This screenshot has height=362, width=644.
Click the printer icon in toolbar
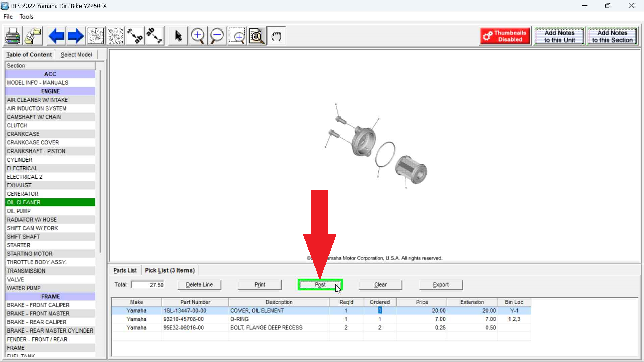(x=13, y=36)
